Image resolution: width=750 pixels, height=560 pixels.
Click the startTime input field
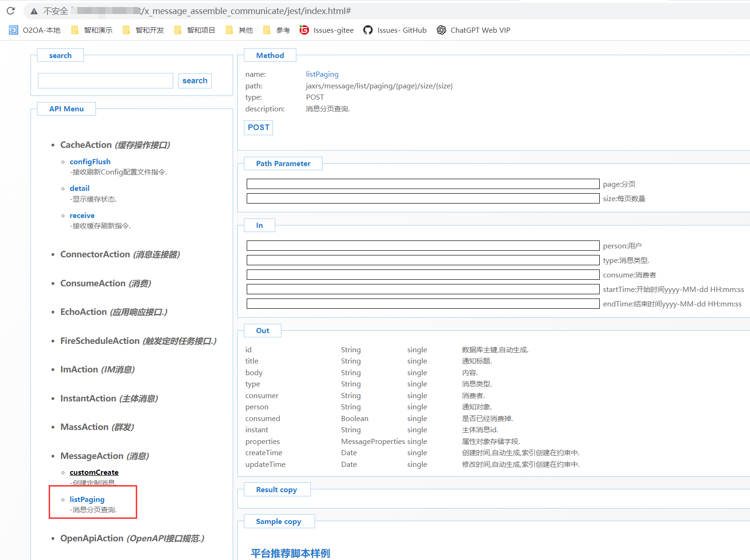(422, 289)
